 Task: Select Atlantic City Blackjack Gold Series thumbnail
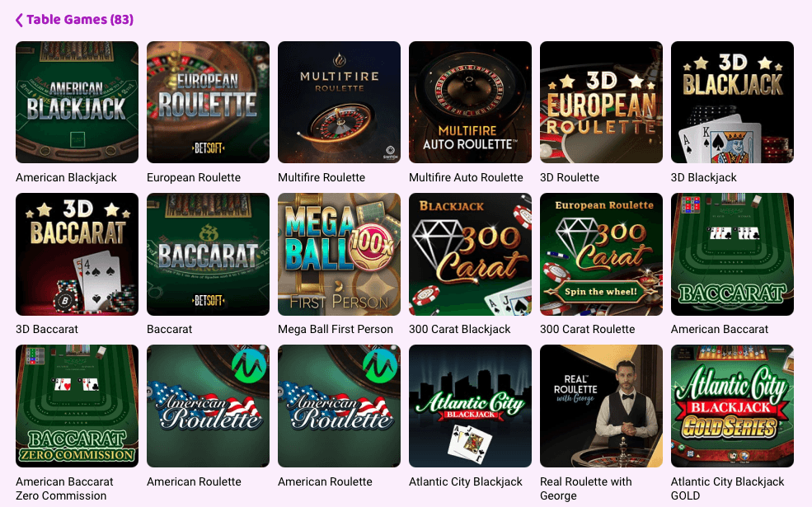(732, 406)
